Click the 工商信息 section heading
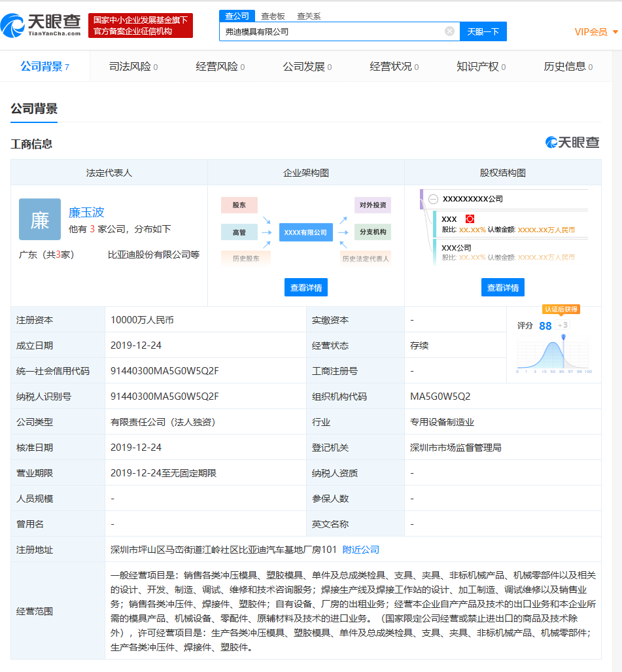Viewport: 622px width, 672px height. coord(31,144)
